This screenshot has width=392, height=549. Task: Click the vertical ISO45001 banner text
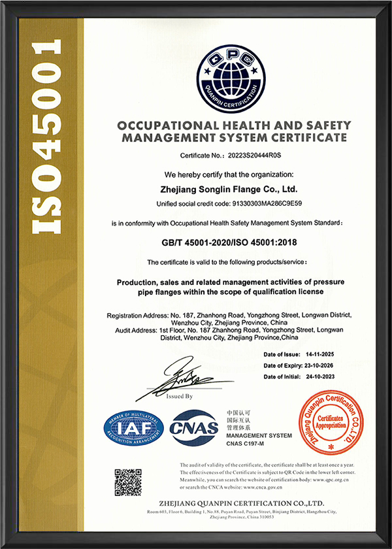46,136
